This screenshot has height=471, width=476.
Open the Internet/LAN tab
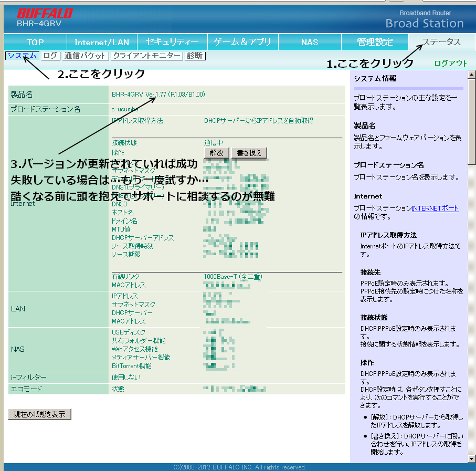coord(102,42)
